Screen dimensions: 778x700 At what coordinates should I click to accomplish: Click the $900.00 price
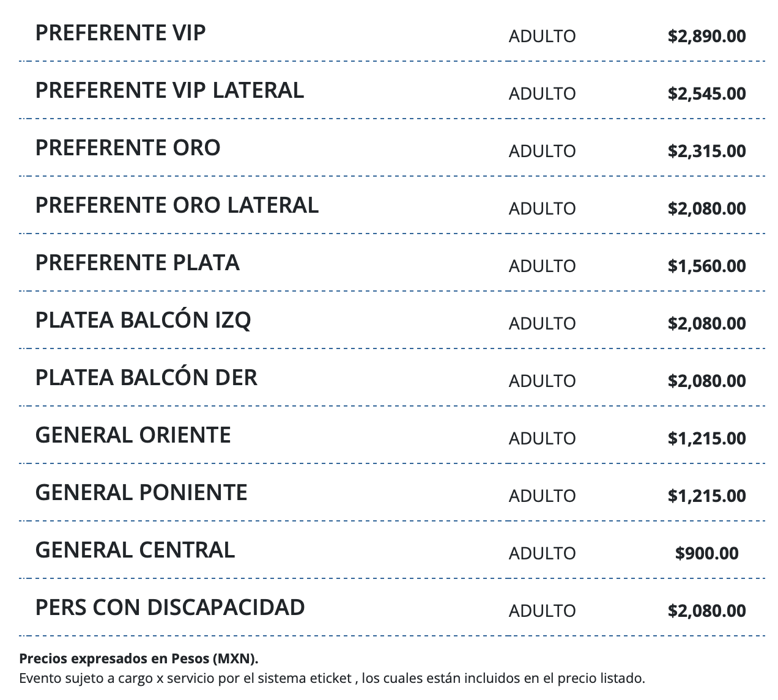706,553
